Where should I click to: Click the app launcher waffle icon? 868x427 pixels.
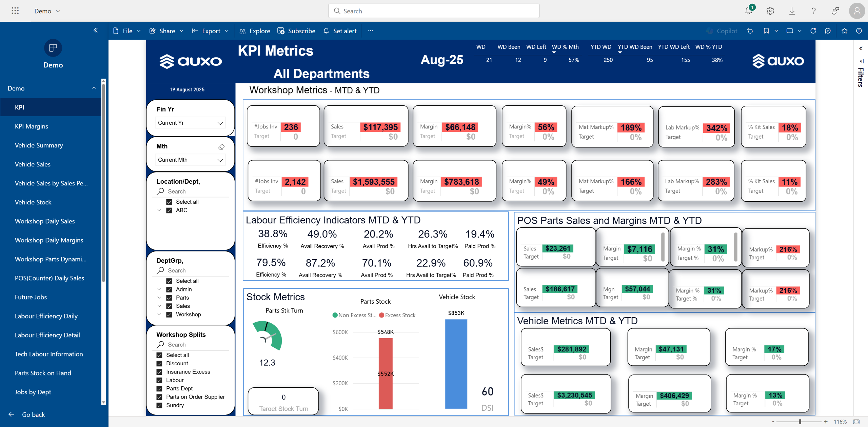pyautogui.click(x=15, y=11)
